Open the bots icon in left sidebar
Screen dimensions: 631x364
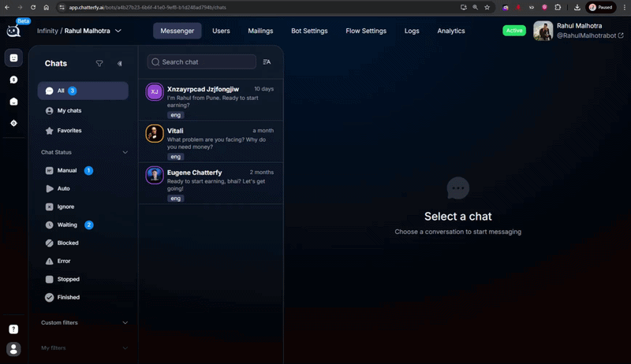(13, 58)
